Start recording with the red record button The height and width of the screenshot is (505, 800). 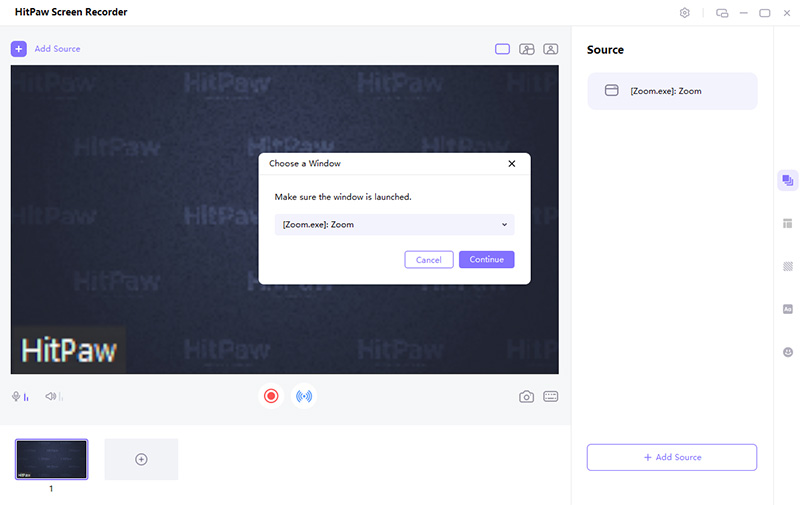pos(271,396)
